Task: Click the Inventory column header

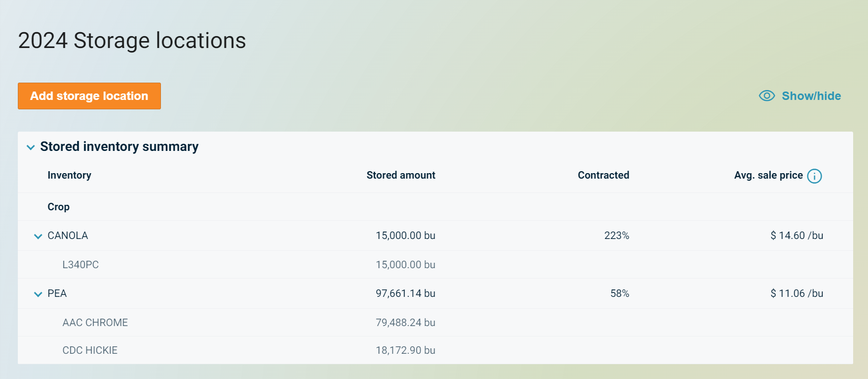Action: (x=69, y=175)
